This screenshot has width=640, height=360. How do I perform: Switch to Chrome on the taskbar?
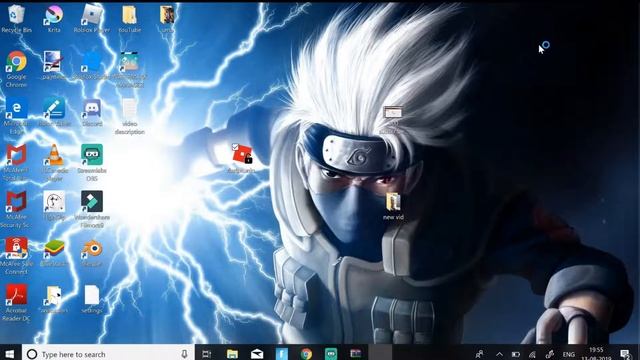click(306, 354)
